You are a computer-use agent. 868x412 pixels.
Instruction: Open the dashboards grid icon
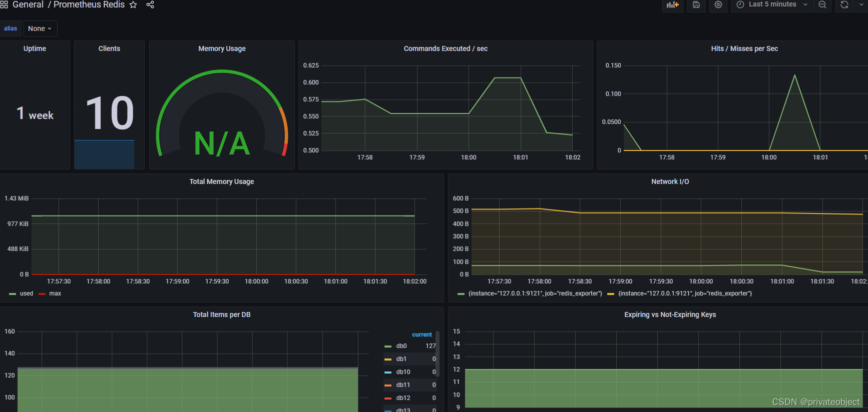tap(4, 4)
